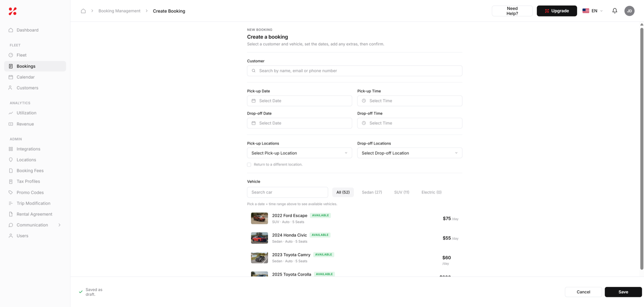This screenshot has width=644, height=307.
Task: Click the page vertical scrollbar
Action: [x=642, y=149]
